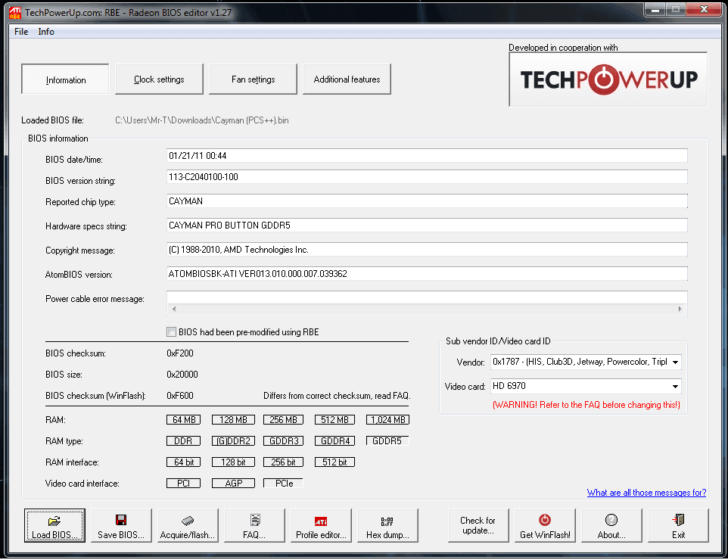Image resolution: width=728 pixels, height=560 pixels.
Task: Close the RBE window
Action: [x=703, y=9]
